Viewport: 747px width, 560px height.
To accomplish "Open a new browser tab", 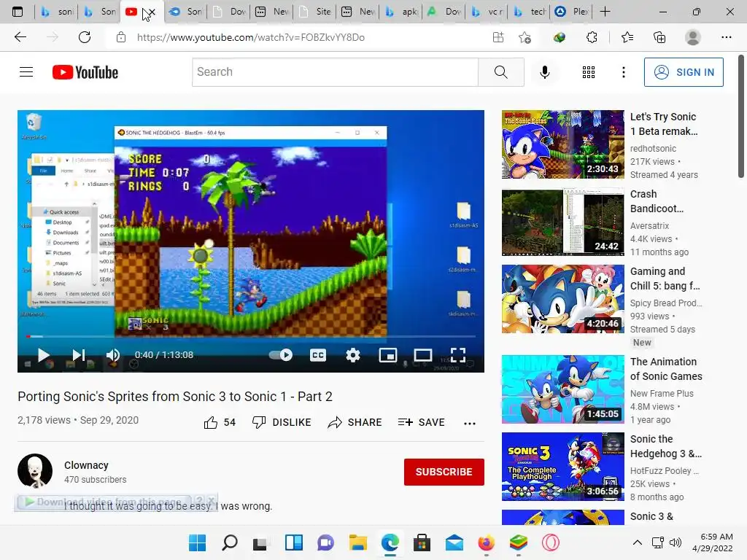I will click(605, 12).
